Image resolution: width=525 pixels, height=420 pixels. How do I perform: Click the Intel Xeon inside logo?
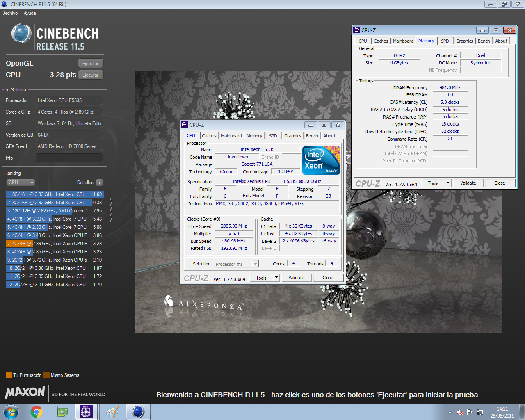(322, 160)
